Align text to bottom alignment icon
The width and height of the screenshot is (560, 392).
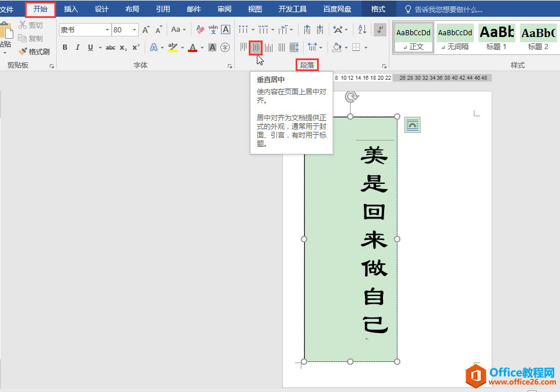(269, 47)
